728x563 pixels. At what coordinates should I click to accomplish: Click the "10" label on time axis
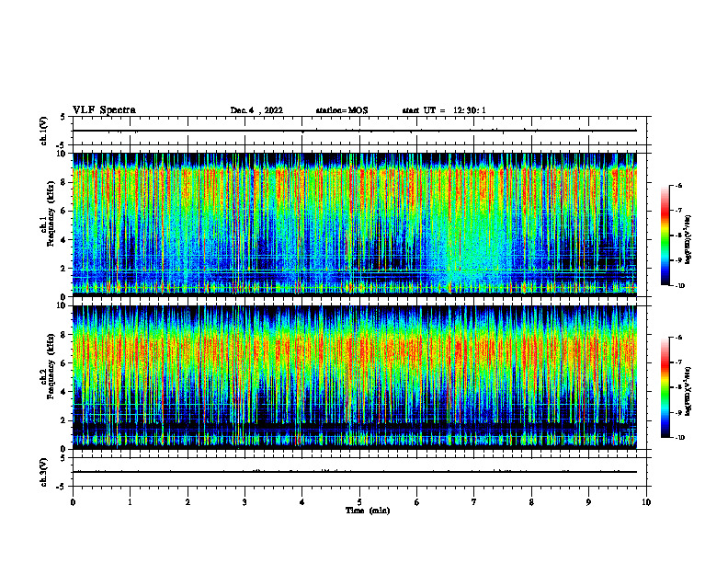646,502
